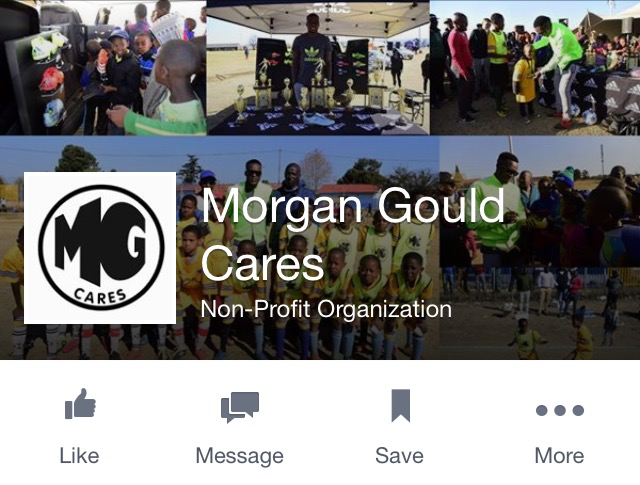Tap the CARES text in logo
Viewport: 640px width, 485px height.
point(100,297)
